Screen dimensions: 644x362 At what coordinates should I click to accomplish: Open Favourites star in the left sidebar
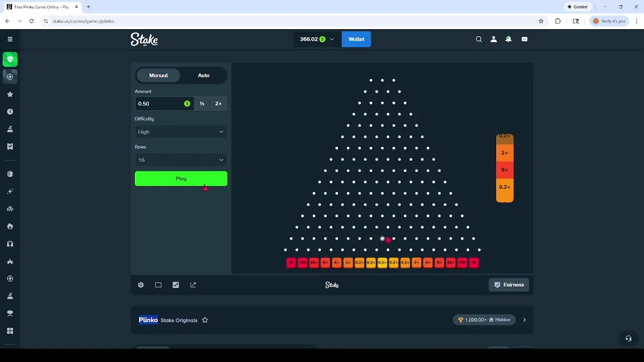[10, 94]
